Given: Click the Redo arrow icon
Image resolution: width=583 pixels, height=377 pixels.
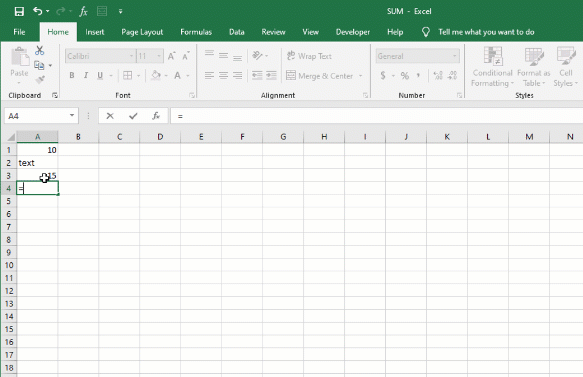Looking at the screenshot, I should [60, 11].
